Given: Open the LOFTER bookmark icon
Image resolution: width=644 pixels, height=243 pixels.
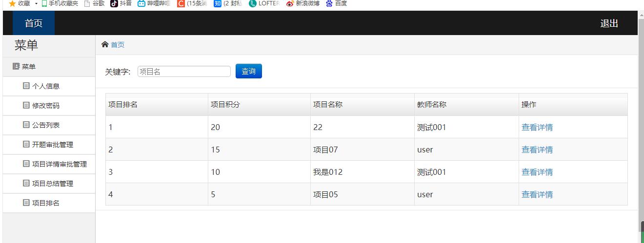Looking at the screenshot, I should [253, 3].
